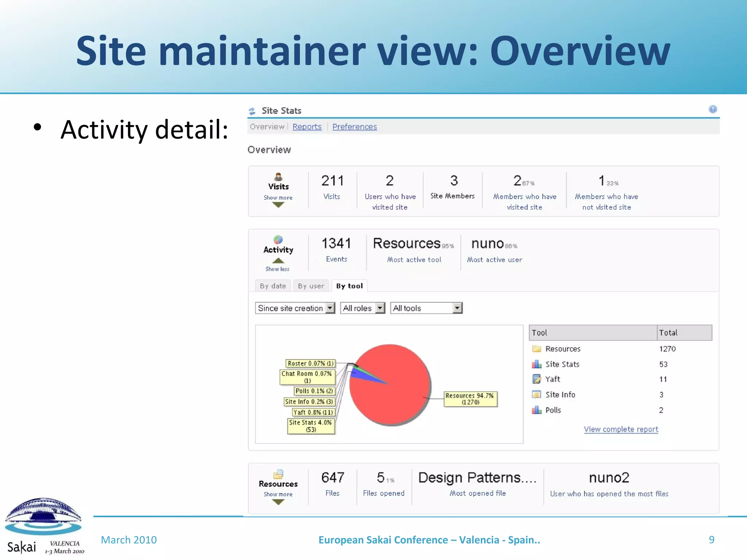Click the Activity pie chart icon
This screenshot has width=747, height=560.
278,240
